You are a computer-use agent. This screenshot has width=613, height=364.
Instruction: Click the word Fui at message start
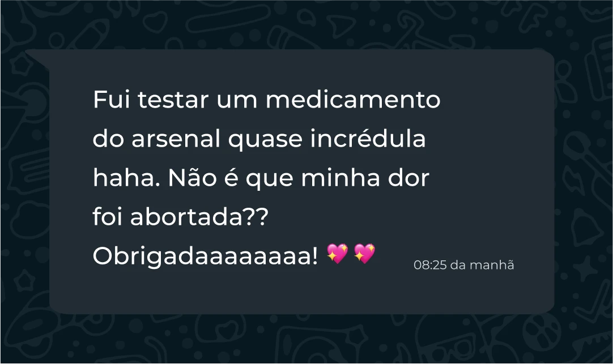pos(111,100)
